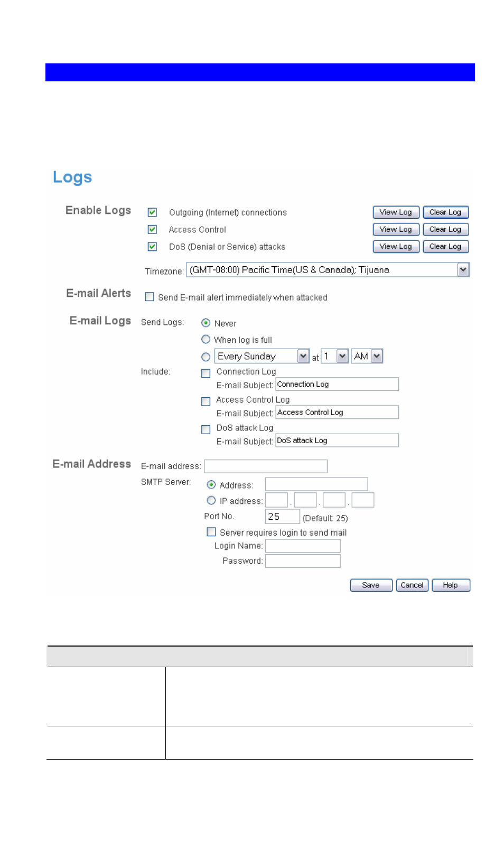Image resolution: width=504 pixels, height=851 pixels.
Task: Open Help for the Logs page
Action: point(450,585)
